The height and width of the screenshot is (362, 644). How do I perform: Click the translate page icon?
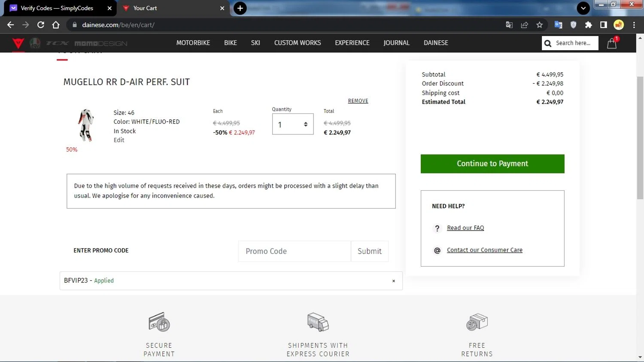[509, 25]
